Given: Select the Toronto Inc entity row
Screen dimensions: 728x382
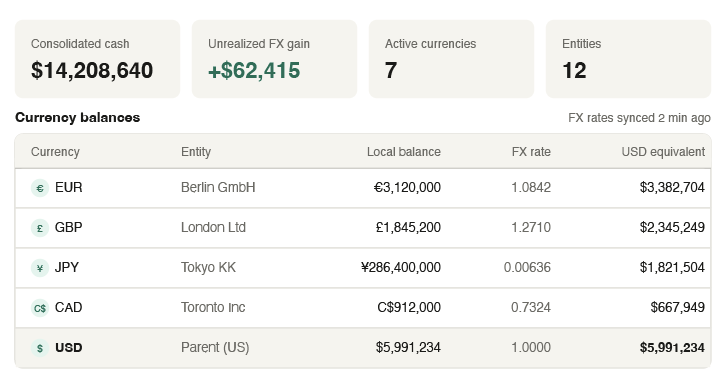Looking at the screenshot, I should click(x=363, y=308).
